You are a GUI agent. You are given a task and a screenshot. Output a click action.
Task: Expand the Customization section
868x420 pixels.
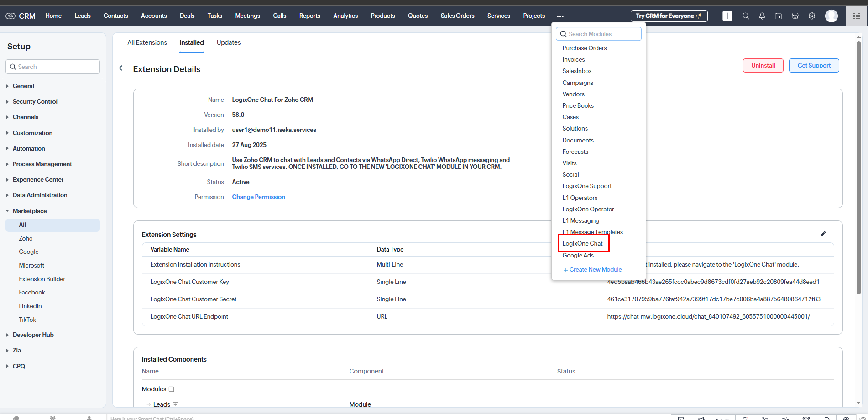(x=32, y=133)
